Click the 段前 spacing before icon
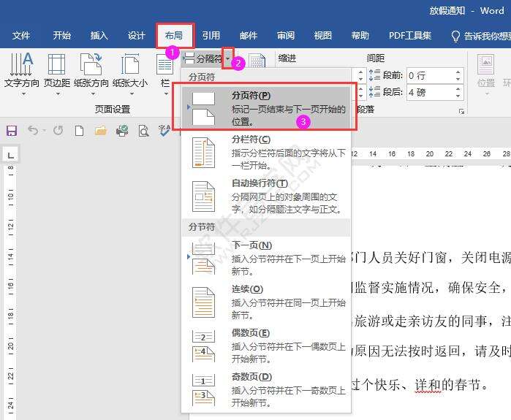This screenshot has width=511, height=420. click(374, 75)
